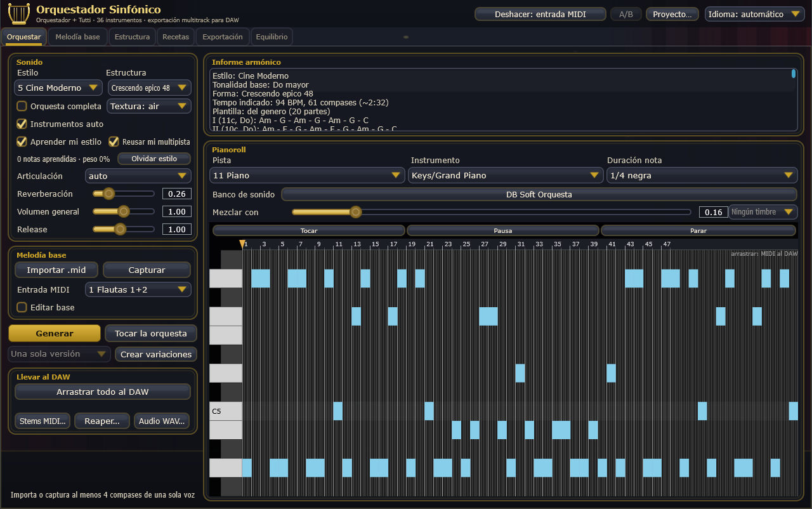Toggle the Aprender mi estilo checkbox
The width and height of the screenshot is (812, 509).
(x=22, y=142)
